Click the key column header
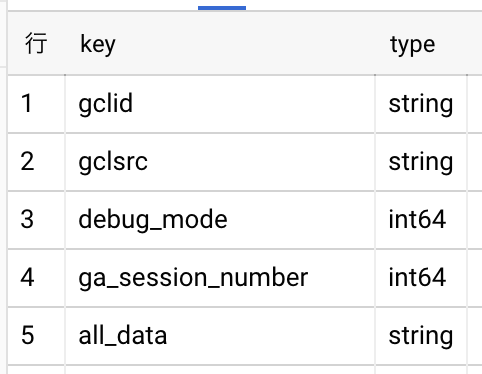 coord(98,44)
